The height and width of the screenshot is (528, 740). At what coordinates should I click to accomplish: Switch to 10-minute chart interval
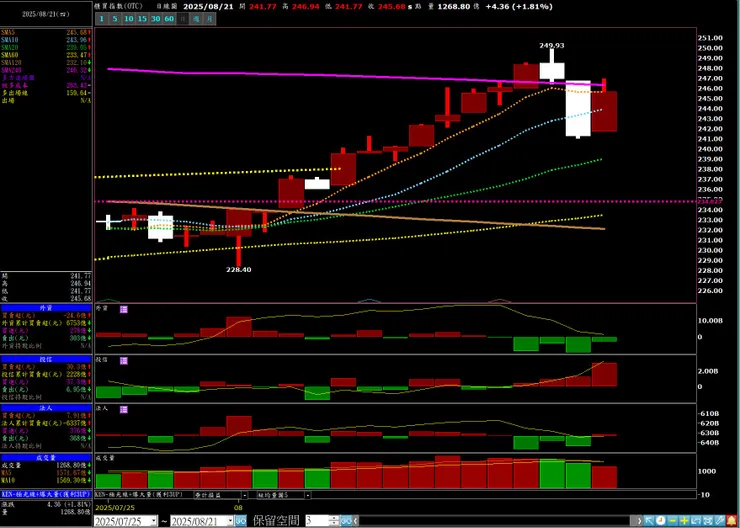[128, 19]
